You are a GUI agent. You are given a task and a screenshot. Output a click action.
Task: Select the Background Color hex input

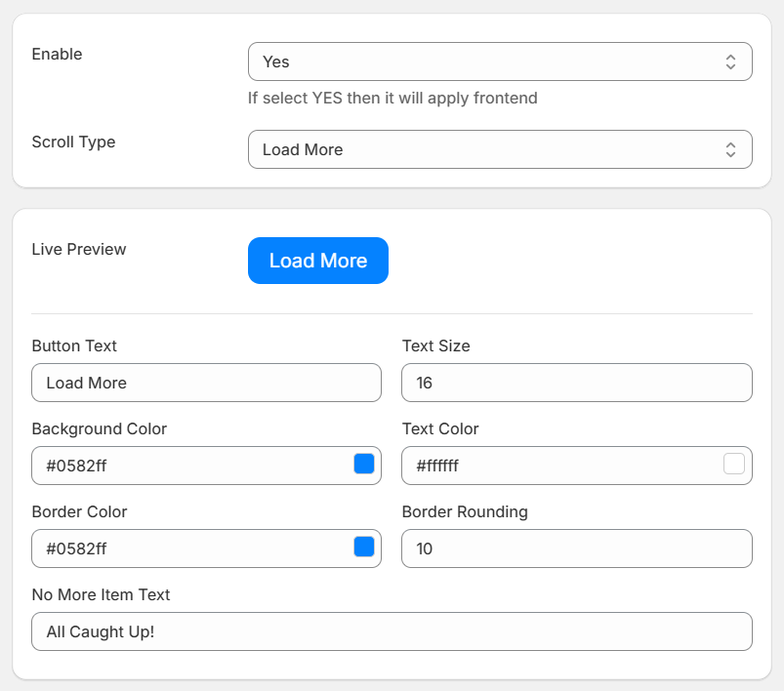192,466
